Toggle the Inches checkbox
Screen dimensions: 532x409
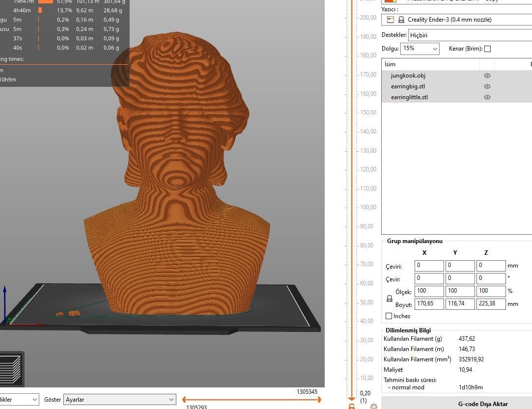389,316
